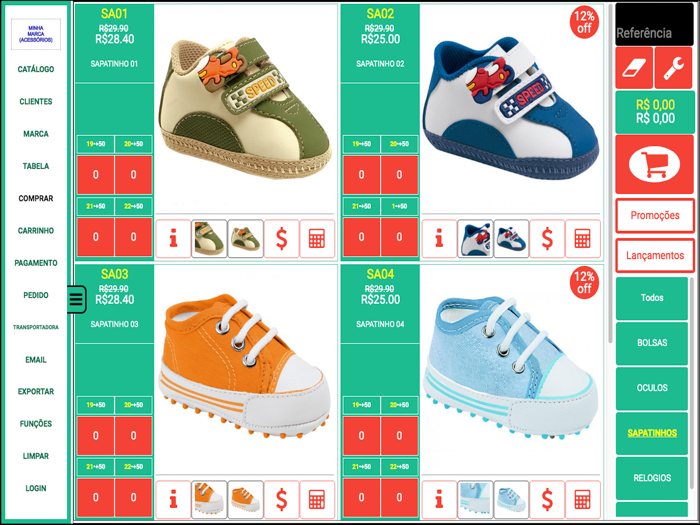Select second thumbnail of blue SA02 shoe
Screen dimensions: 700x525
point(511,239)
